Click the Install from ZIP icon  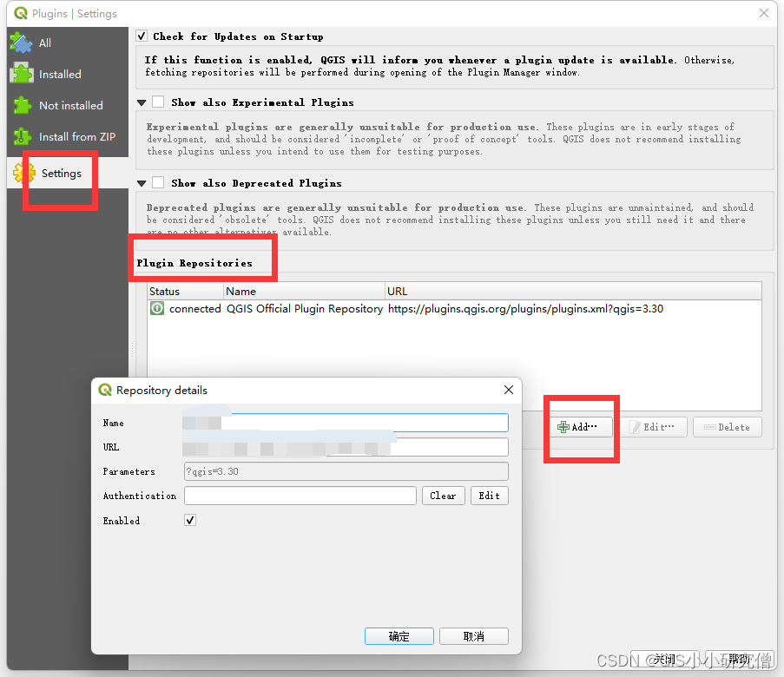22,136
